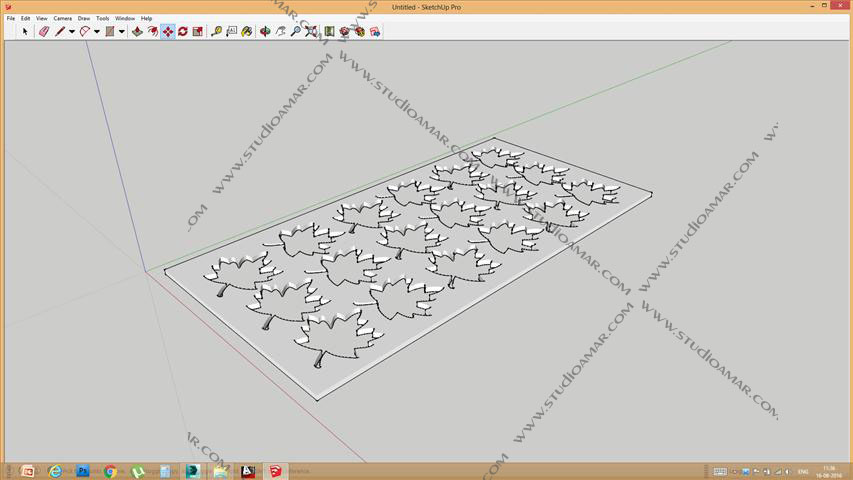Viewport: 853px width, 480px height.
Task: Open the Window menu
Action: click(125, 18)
